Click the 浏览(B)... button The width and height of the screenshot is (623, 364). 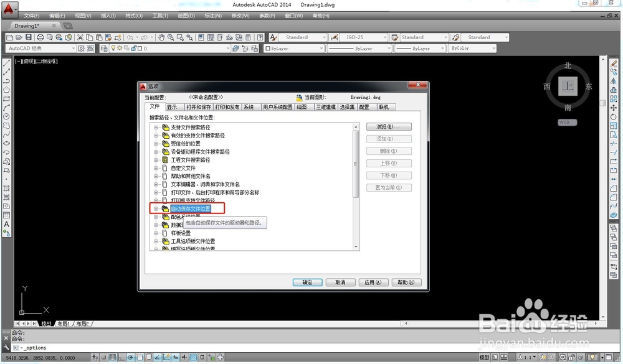pyautogui.click(x=389, y=127)
